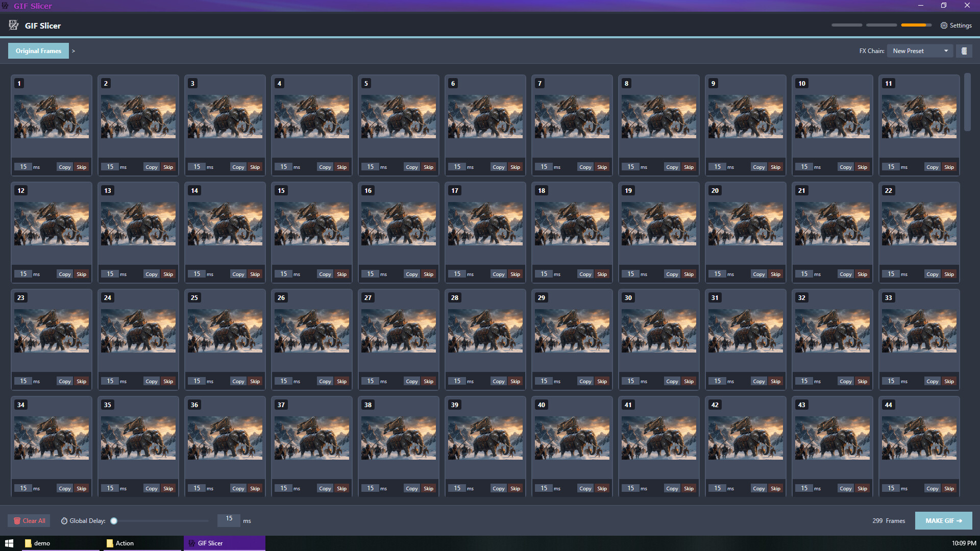980x551 pixels.
Task: Expand the FX Chain New Preset dropdown
Action: tap(920, 51)
